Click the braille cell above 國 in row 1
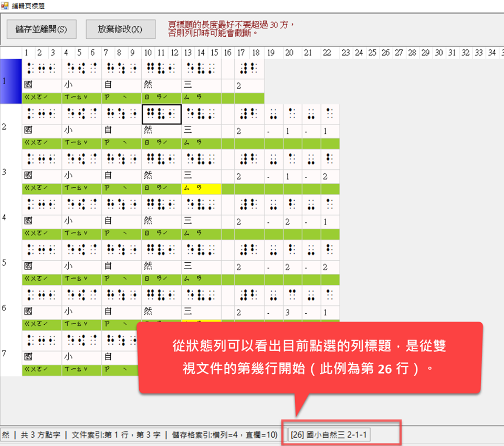 (x=42, y=68)
